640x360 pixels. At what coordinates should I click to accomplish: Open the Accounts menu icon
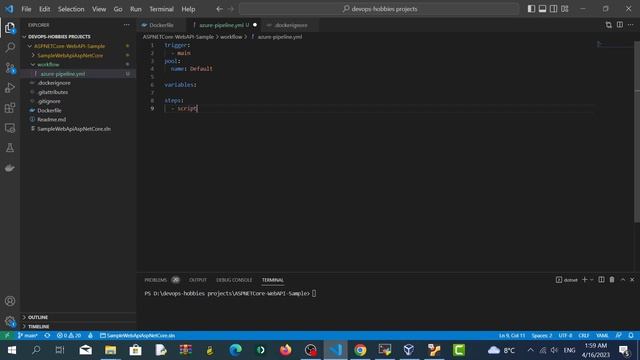tap(10, 301)
